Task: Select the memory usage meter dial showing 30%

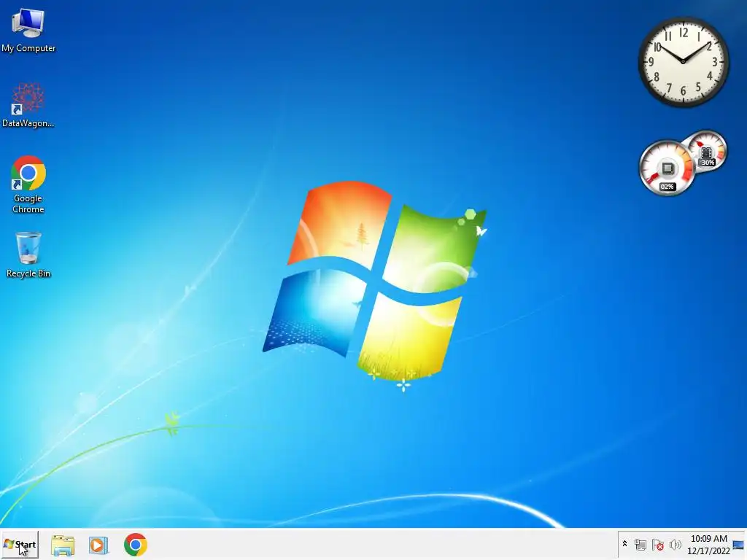Action: click(x=707, y=152)
